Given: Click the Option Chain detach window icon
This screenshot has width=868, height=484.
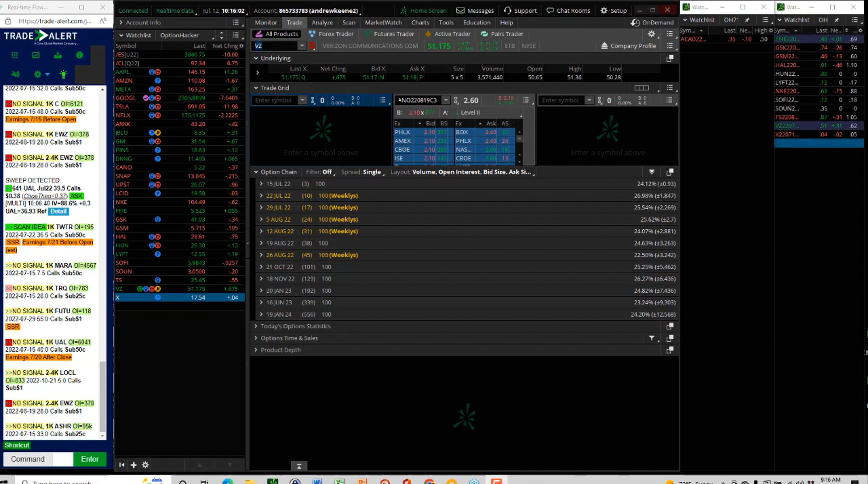Looking at the screenshot, I should click(669, 172).
